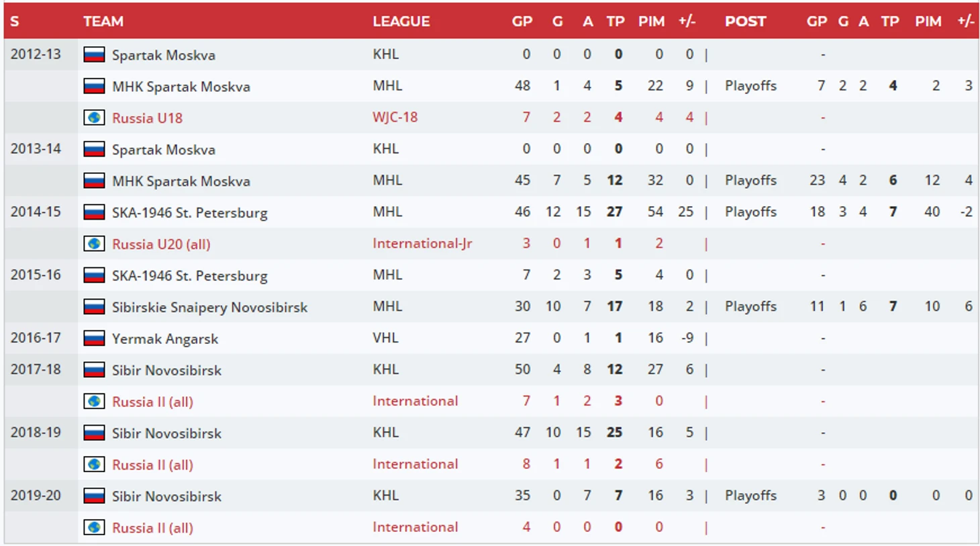Open the International-Jr league link
The image size is (980, 546).
[x=422, y=244]
